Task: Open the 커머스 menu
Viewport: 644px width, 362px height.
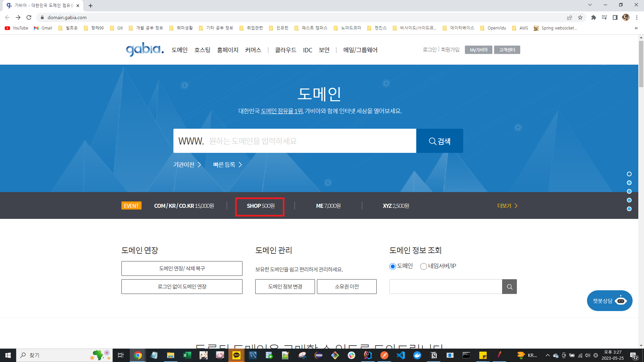Action: [x=253, y=50]
